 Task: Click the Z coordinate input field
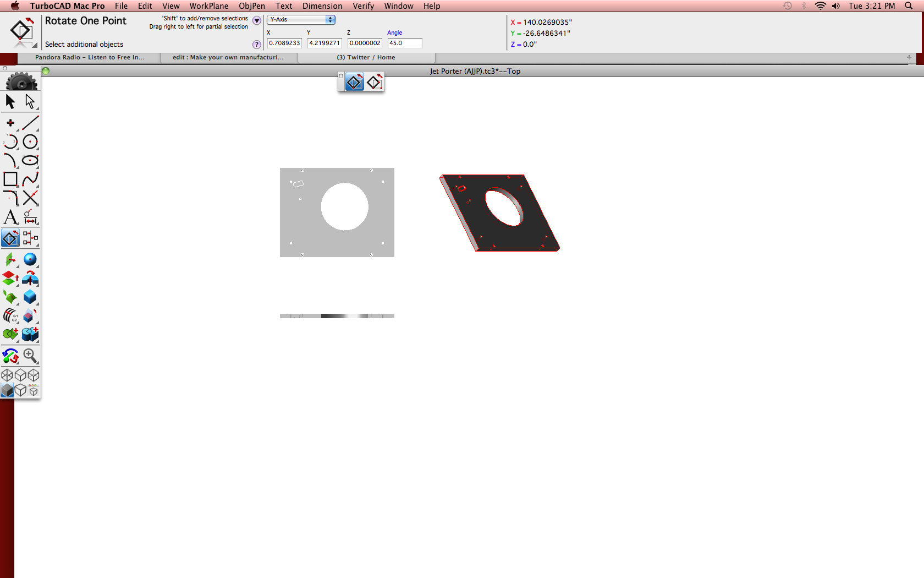click(x=365, y=43)
